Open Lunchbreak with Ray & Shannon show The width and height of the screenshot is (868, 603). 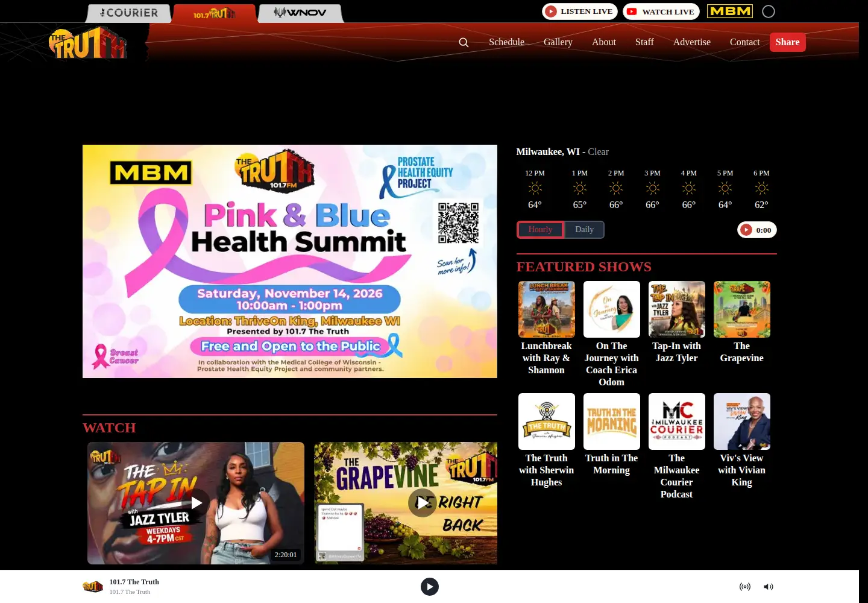pyautogui.click(x=547, y=328)
